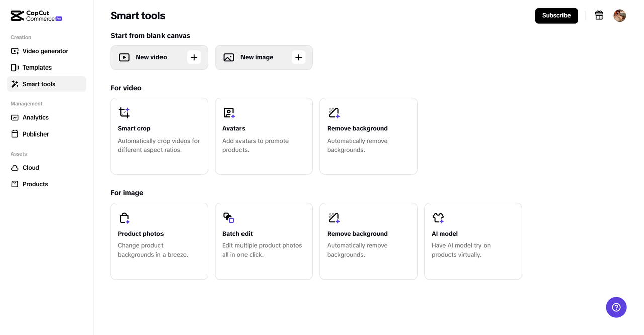The height and width of the screenshot is (335, 644).
Task: Click the plus icon on New video
Action: pyautogui.click(x=194, y=57)
